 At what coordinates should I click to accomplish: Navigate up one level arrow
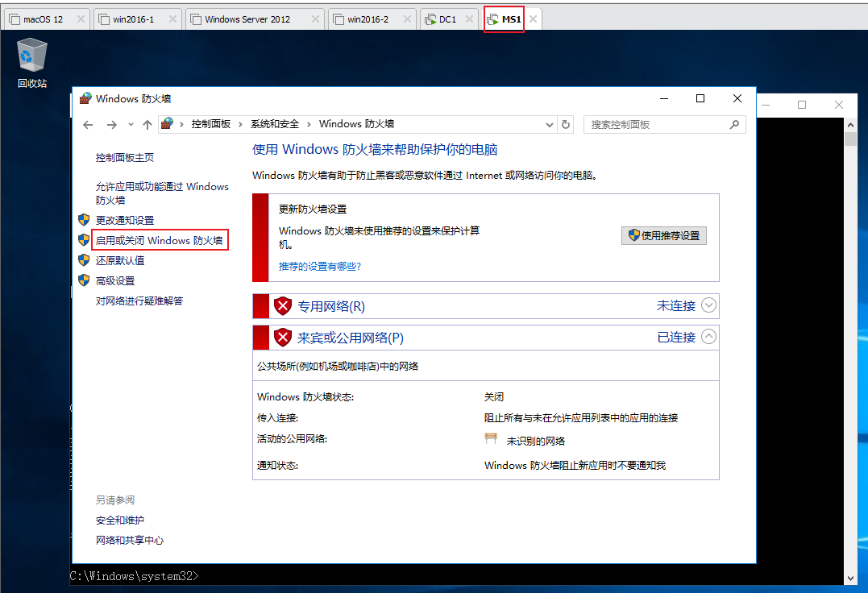pyautogui.click(x=147, y=124)
